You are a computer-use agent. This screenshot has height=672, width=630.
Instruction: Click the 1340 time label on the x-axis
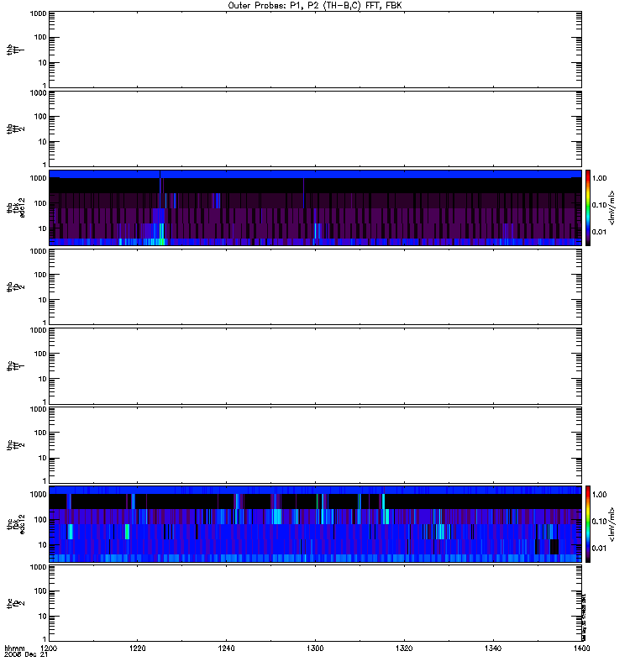[x=493, y=648]
